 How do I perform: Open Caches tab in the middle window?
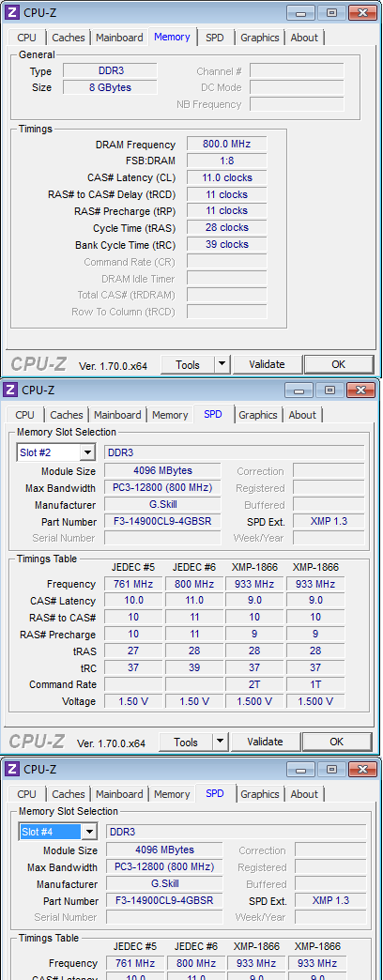[x=67, y=415]
